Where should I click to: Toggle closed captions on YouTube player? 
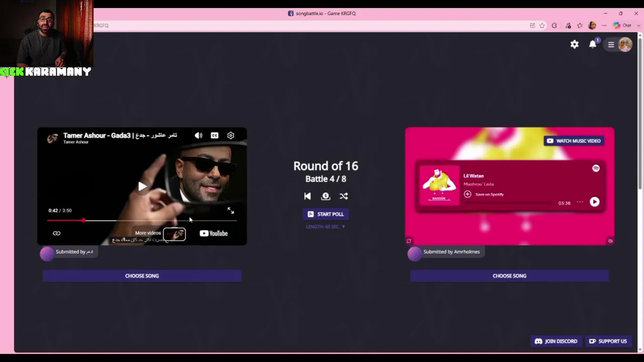215,135
